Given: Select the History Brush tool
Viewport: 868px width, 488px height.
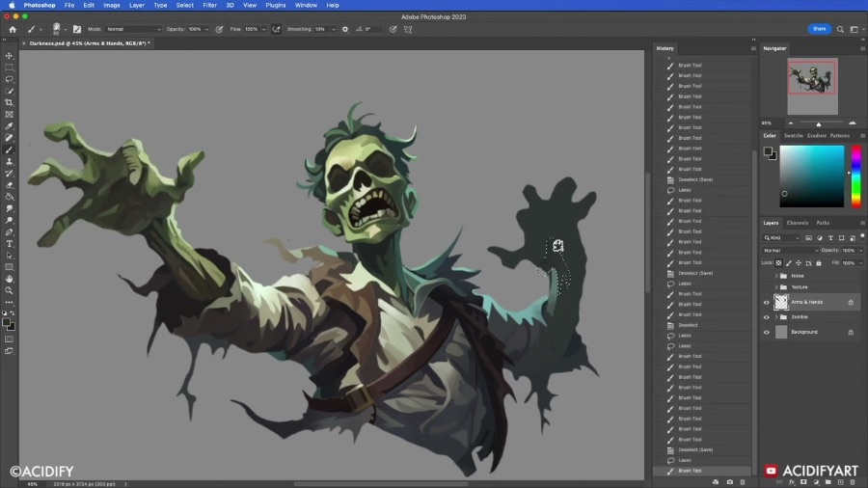Looking at the screenshot, I should (9, 174).
